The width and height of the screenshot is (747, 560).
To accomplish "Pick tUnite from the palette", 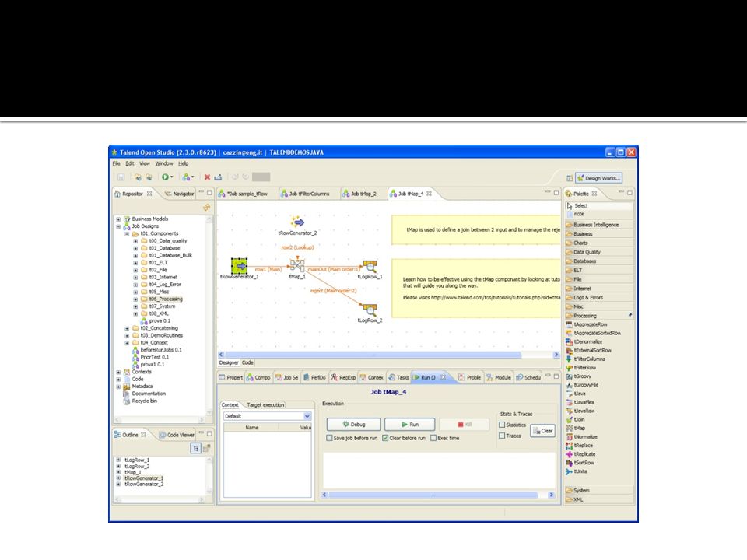I will 577,471.
